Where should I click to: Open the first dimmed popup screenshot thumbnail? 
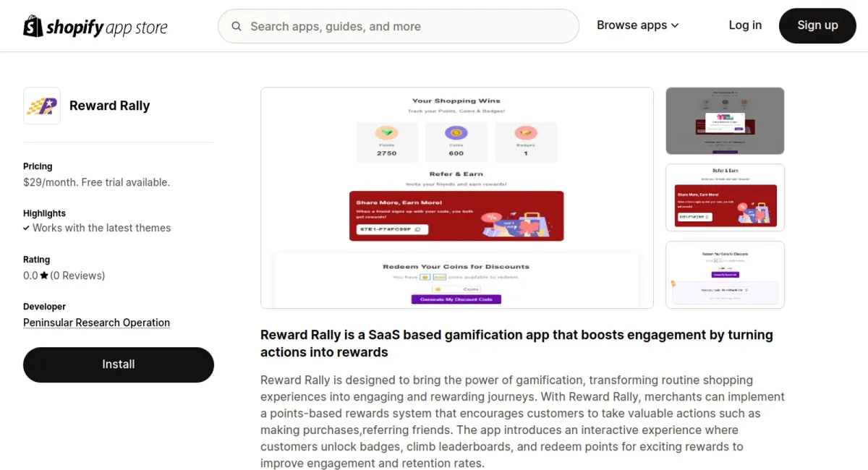[x=725, y=121]
